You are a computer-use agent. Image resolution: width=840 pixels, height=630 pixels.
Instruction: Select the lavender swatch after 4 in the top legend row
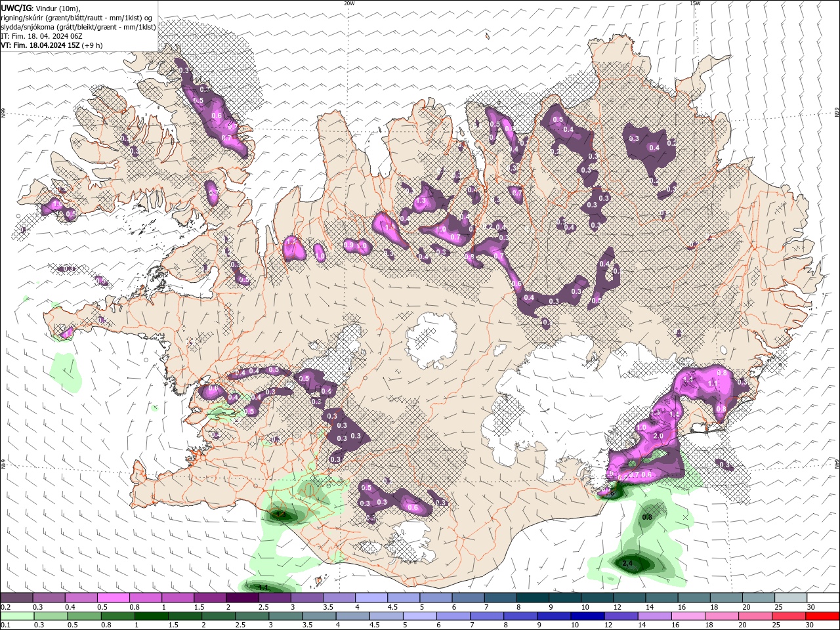371,598
